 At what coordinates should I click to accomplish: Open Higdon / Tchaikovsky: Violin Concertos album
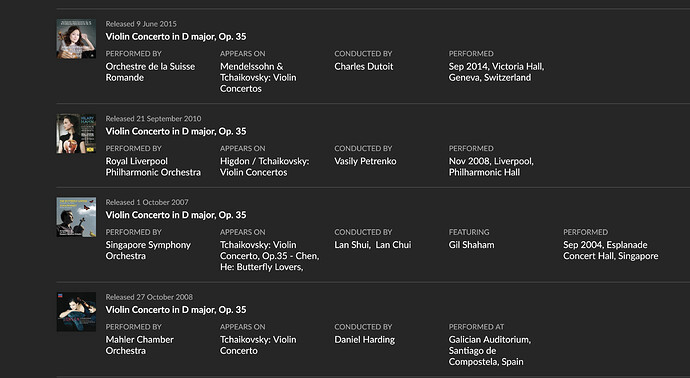[264, 167]
